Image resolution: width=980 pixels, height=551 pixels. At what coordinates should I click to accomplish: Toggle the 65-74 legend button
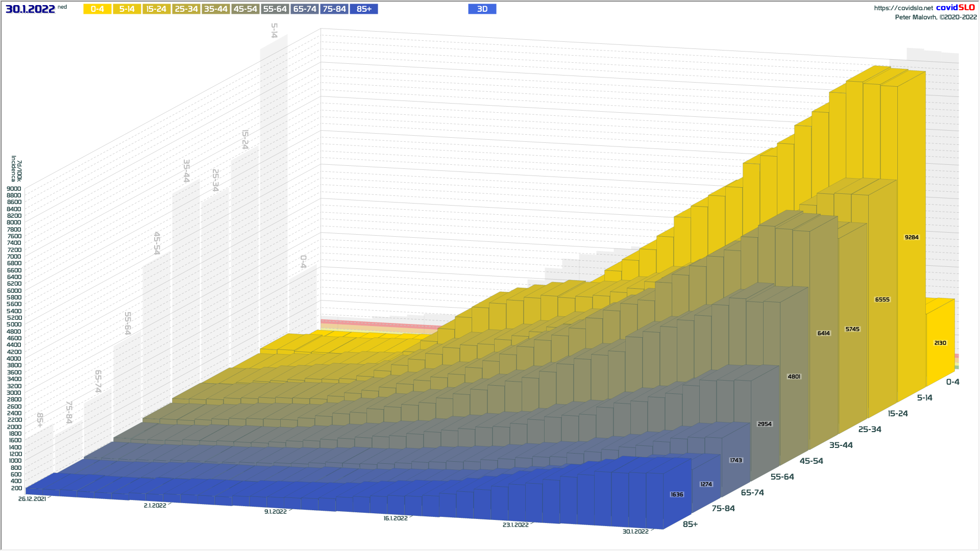coord(305,9)
